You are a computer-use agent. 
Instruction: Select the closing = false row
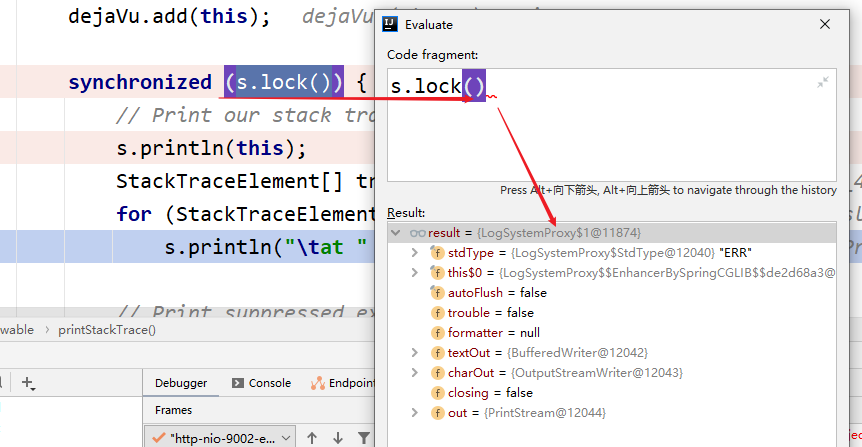pos(611,393)
